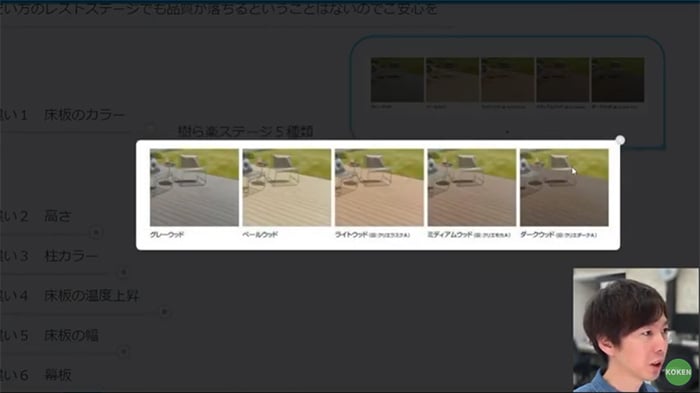The height and width of the screenshot is (393, 700).
Task: Expand the circle marker under 高さ heading
Action: tap(95, 232)
